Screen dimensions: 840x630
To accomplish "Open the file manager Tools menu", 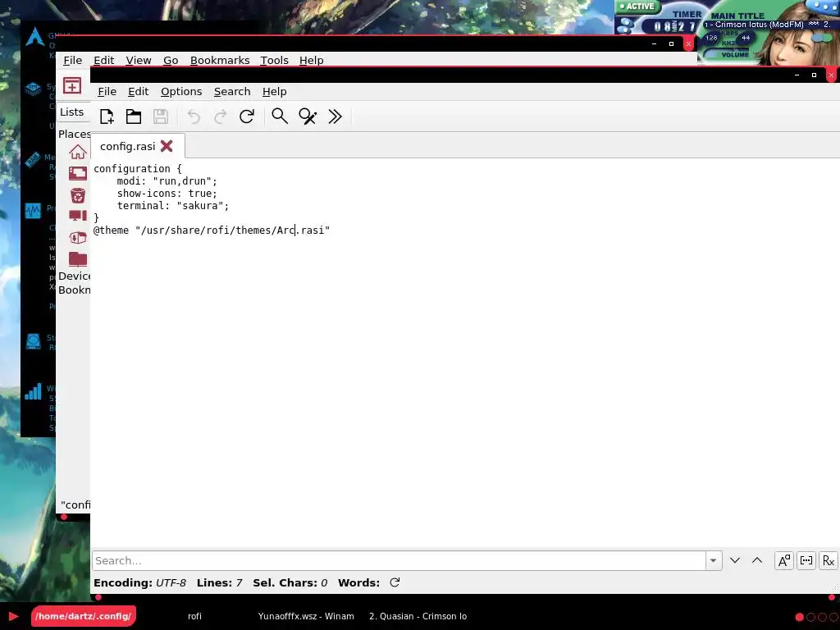I will click(274, 60).
